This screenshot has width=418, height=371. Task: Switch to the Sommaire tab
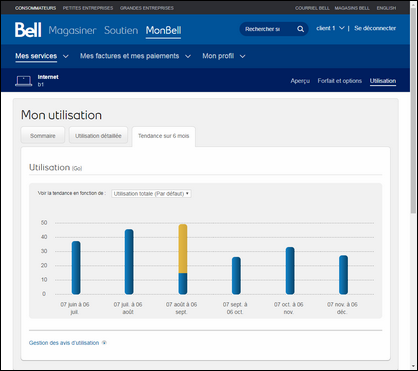coord(43,136)
